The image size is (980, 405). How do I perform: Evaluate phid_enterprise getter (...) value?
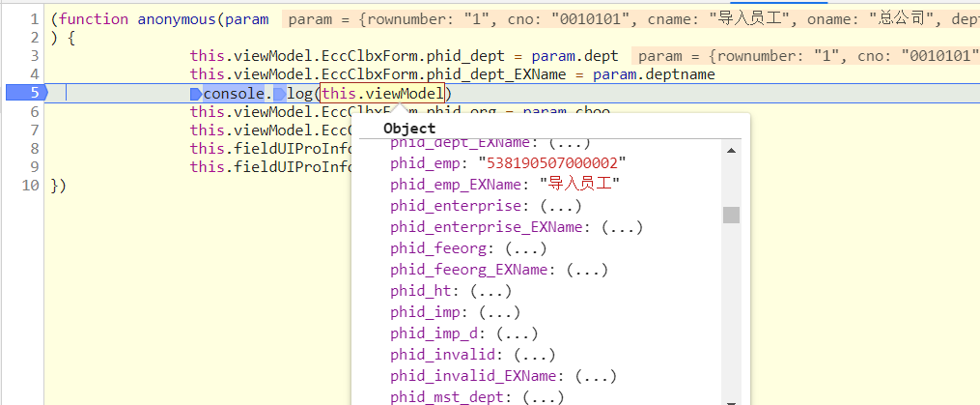pyautogui.click(x=561, y=206)
